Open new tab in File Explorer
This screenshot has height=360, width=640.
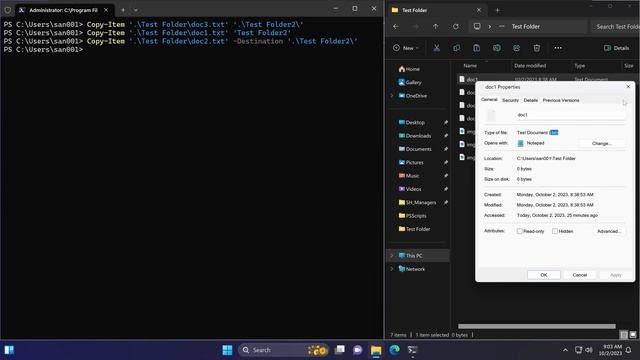tap(497, 10)
